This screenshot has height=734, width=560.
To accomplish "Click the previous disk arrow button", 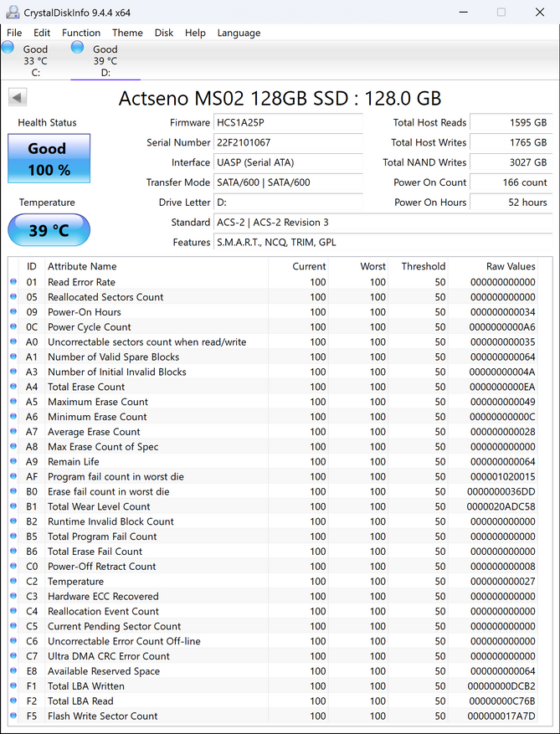I will point(18,97).
